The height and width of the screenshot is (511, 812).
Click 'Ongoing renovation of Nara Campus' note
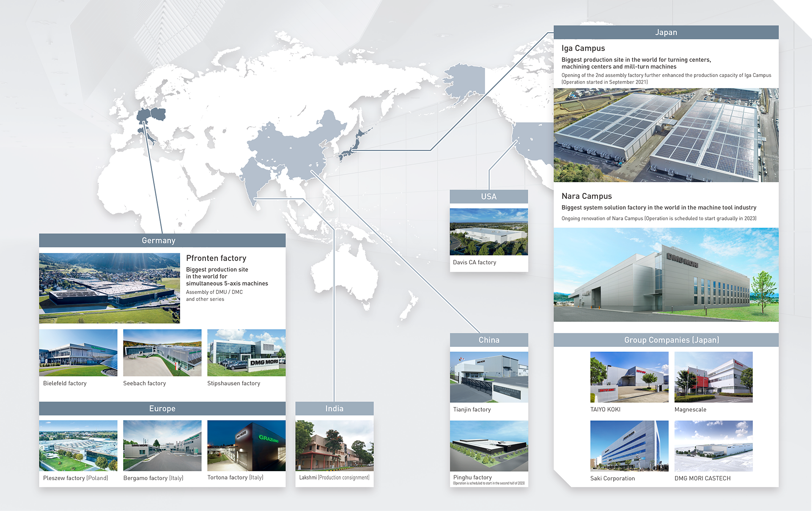click(x=659, y=218)
